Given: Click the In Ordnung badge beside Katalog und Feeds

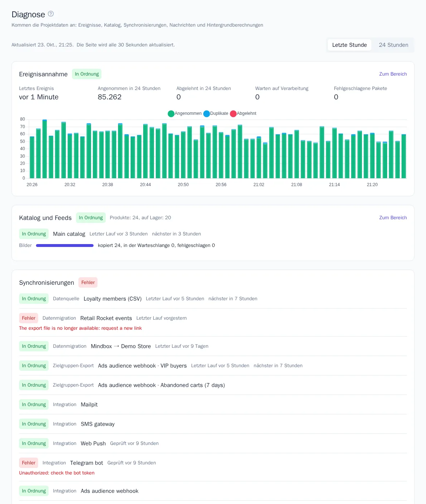Looking at the screenshot, I should click(91, 218).
